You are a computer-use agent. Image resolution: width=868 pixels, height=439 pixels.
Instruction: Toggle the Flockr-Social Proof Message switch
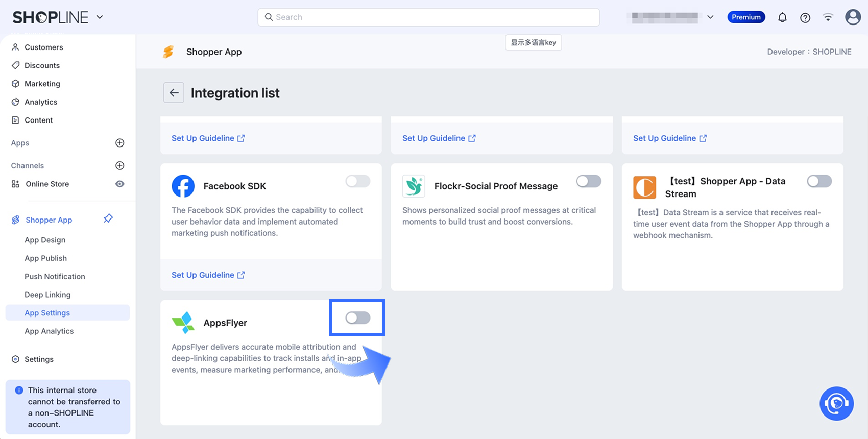[589, 181]
